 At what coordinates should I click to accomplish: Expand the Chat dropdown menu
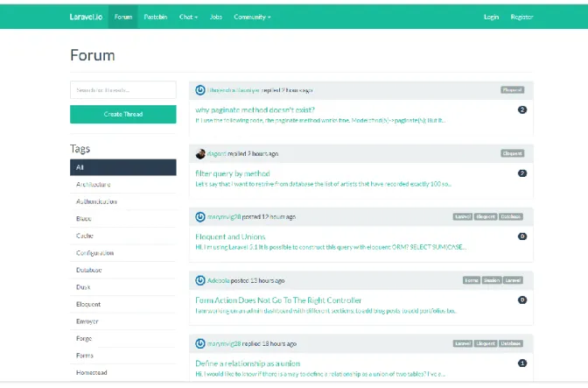click(188, 17)
